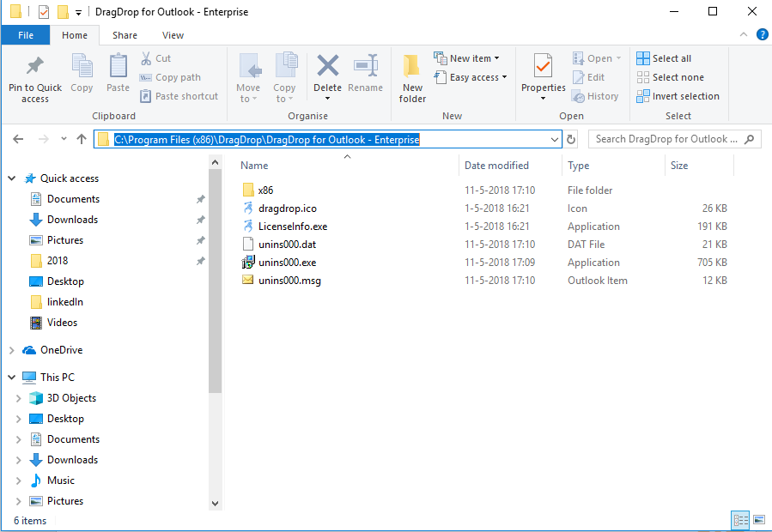Collapse the This PC tree node
The height and width of the screenshot is (532, 772).
[12, 377]
